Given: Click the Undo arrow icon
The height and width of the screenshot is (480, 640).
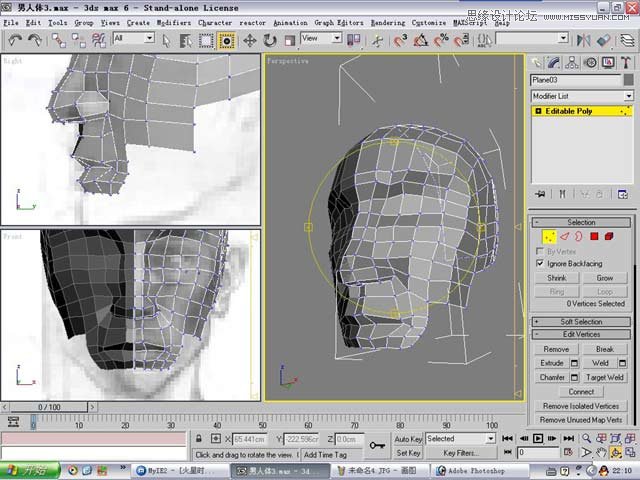Looking at the screenshot, I should [x=15, y=40].
